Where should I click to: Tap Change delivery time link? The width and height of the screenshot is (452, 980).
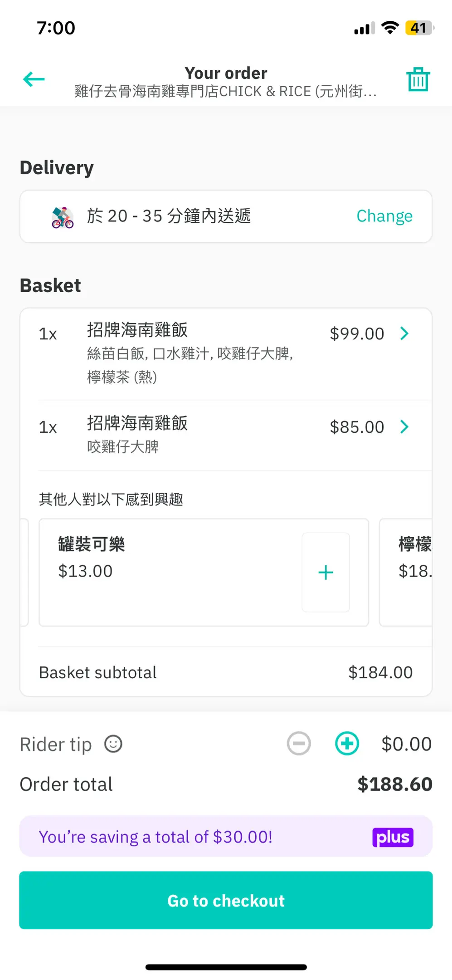click(x=384, y=216)
